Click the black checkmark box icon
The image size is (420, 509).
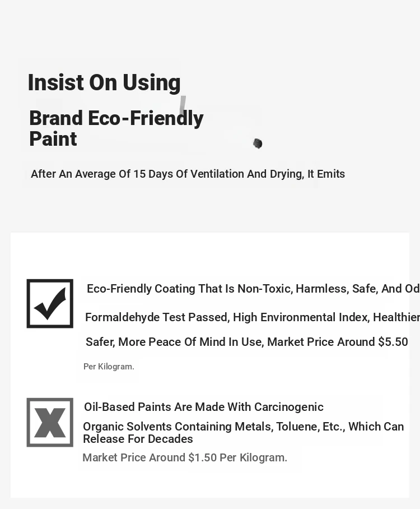coord(50,303)
